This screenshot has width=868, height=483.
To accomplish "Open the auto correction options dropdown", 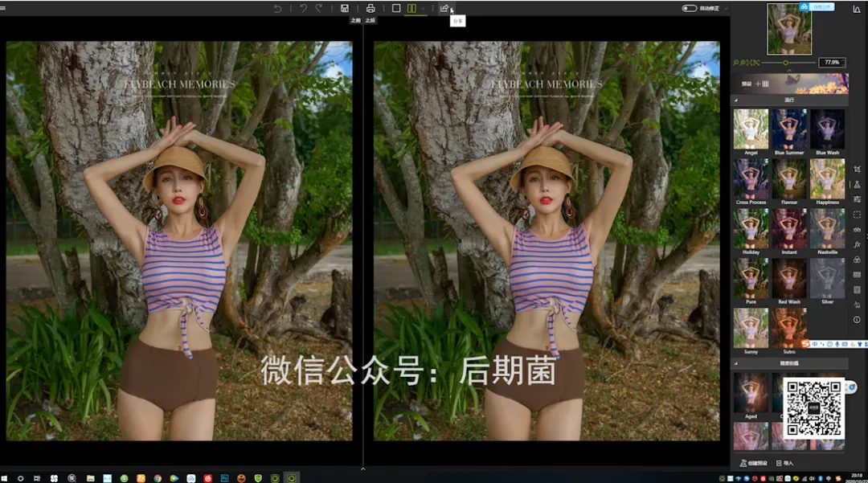I will [x=726, y=9].
